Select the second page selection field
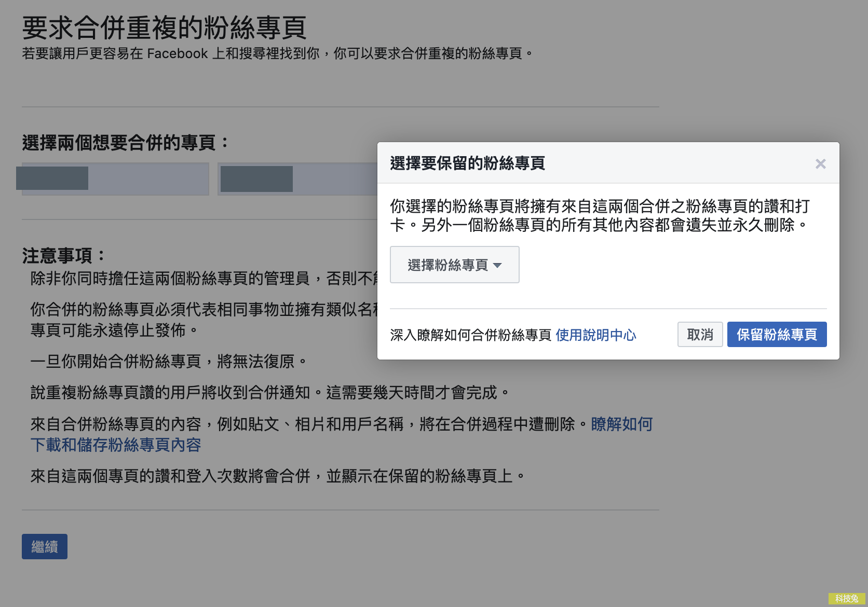Viewport: 868px width, 607px height. click(297, 179)
